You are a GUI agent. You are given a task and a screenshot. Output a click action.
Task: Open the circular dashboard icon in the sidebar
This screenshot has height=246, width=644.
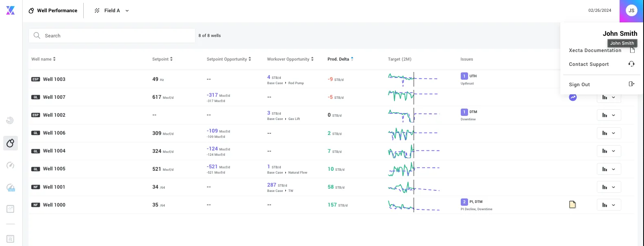(x=10, y=120)
